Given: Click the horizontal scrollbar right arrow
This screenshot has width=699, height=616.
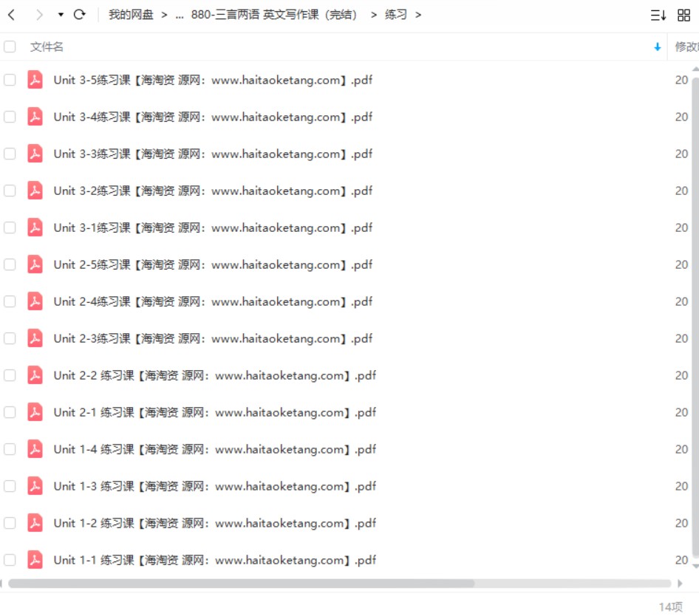Looking at the screenshot, I should [x=680, y=584].
